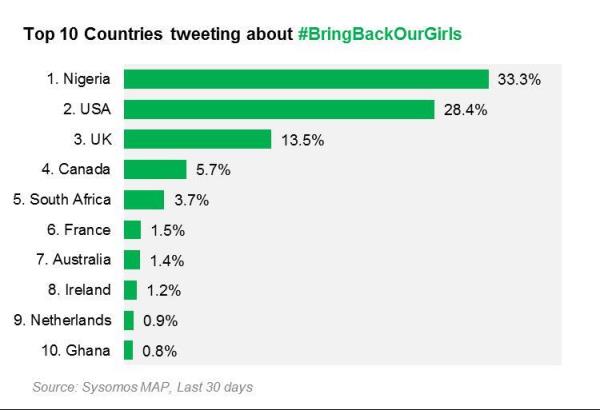Click the Australia bar
Image resolution: width=600 pixels, height=410 pixels.
click(x=132, y=259)
